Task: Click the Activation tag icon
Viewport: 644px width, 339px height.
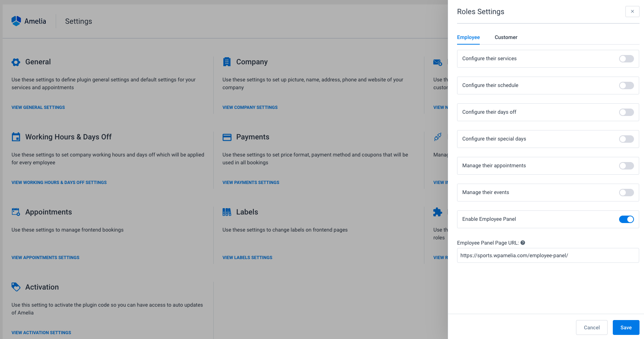Action: [16, 287]
